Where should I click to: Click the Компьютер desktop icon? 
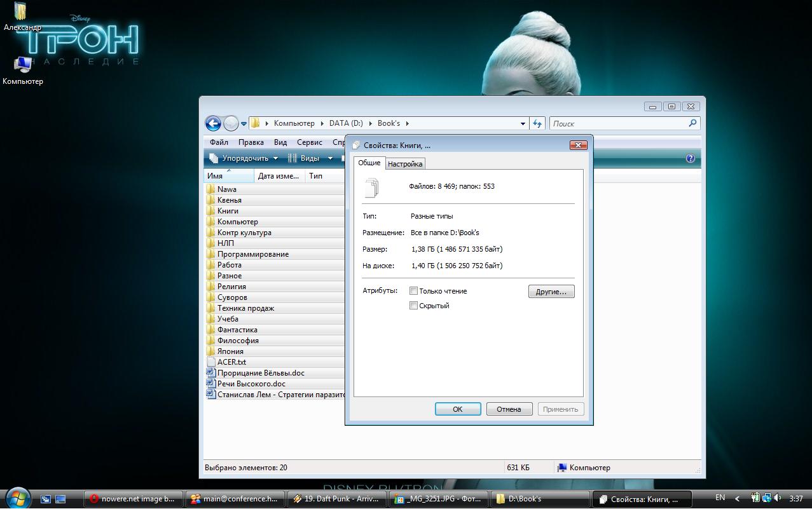click(23, 65)
